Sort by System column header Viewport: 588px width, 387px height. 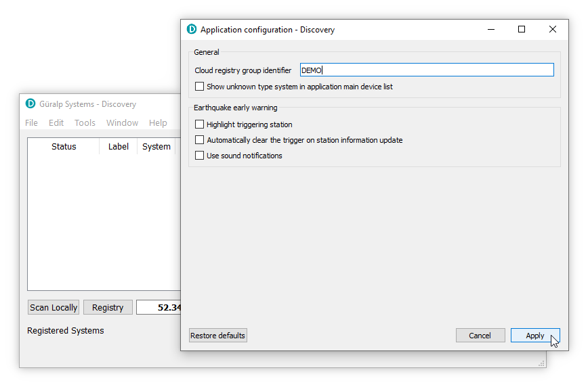[x=156, y=147]
